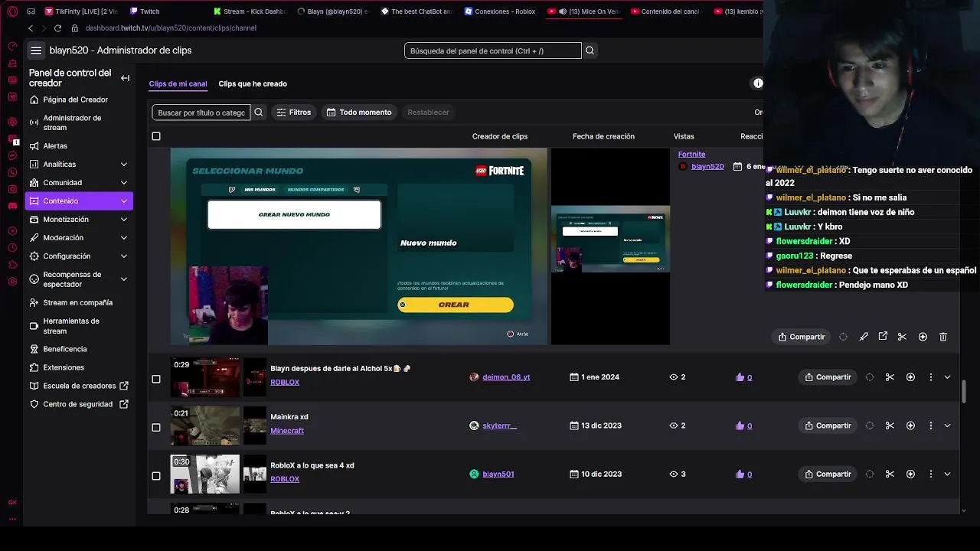Click Compartir for the Fortnite clip
The image size is (980, 551).
click(801, 337)
